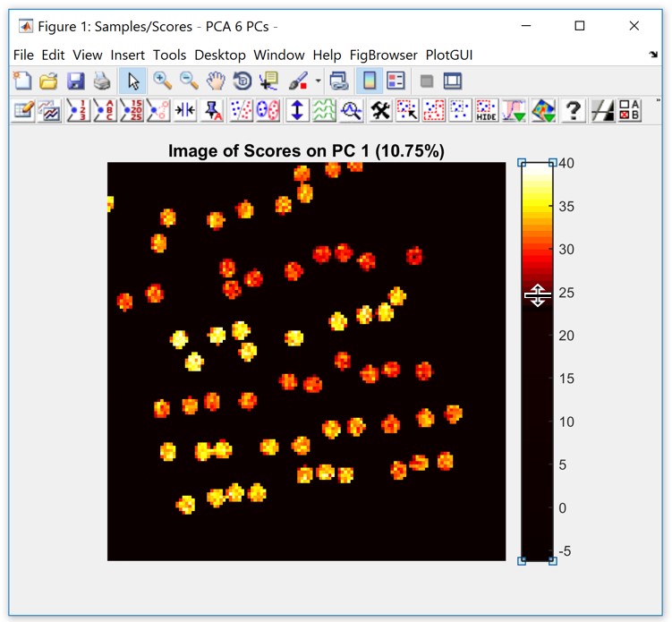The height and width of the screenshot is (622, 672).
Task: Click the Link Plot chain icon
Action: (x=339, y=81)
